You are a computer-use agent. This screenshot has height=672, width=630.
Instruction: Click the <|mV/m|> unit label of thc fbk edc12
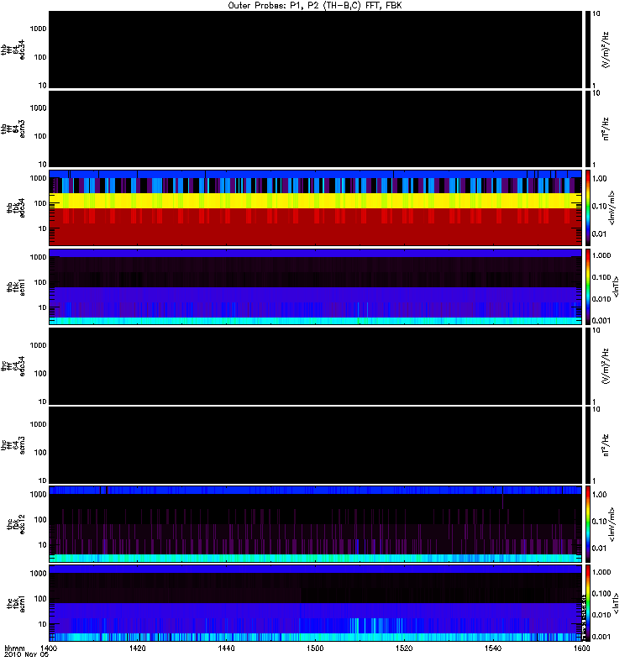click(612, 524)
